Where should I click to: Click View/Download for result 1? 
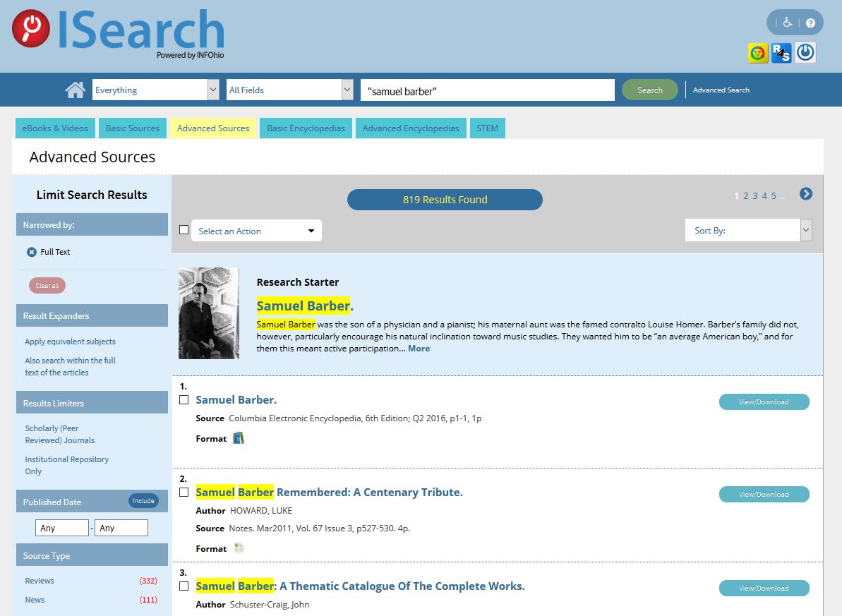coord(764,401)
